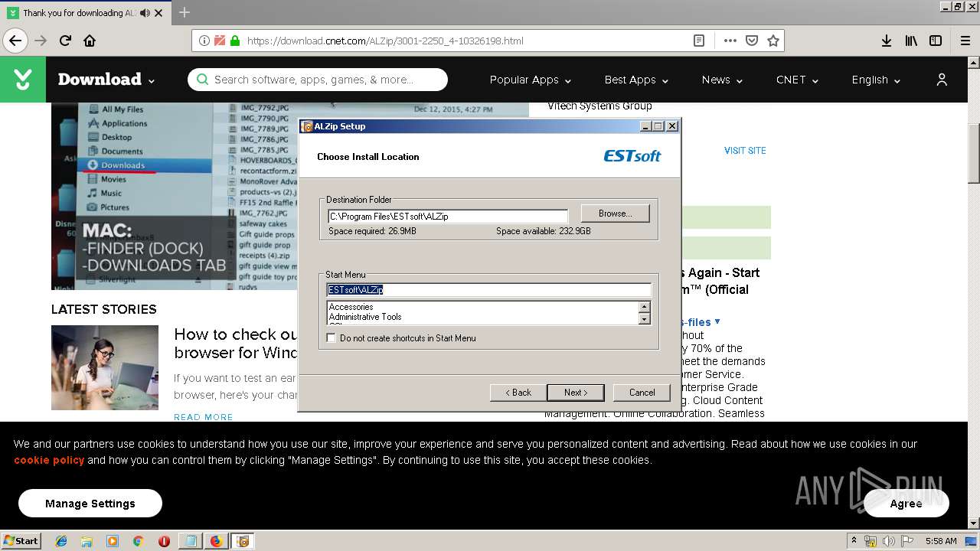
Task: Launch Chrome from the taskbar
Action: [x=138, y=541]
